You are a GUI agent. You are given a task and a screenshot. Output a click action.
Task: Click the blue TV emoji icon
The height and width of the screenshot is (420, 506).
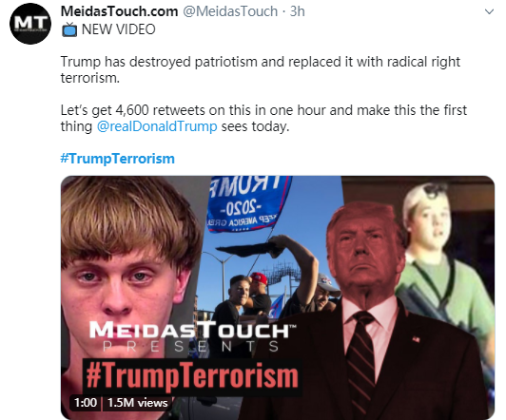coord(69,29)
